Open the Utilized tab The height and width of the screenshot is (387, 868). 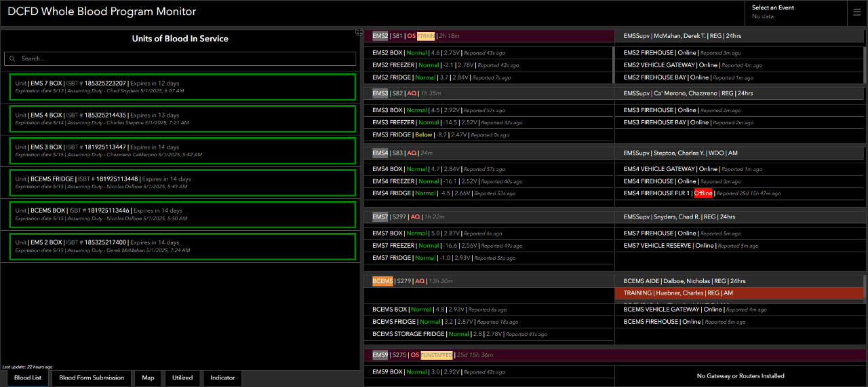[x=182, y=377]
